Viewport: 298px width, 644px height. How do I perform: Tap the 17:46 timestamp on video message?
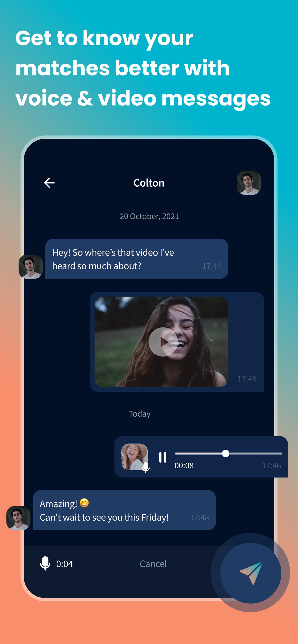[247, 379]
